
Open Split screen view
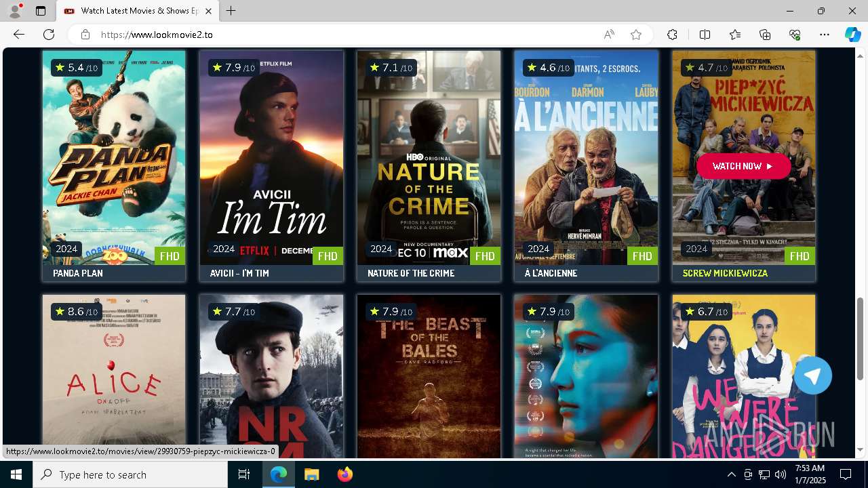coord(705,35)
